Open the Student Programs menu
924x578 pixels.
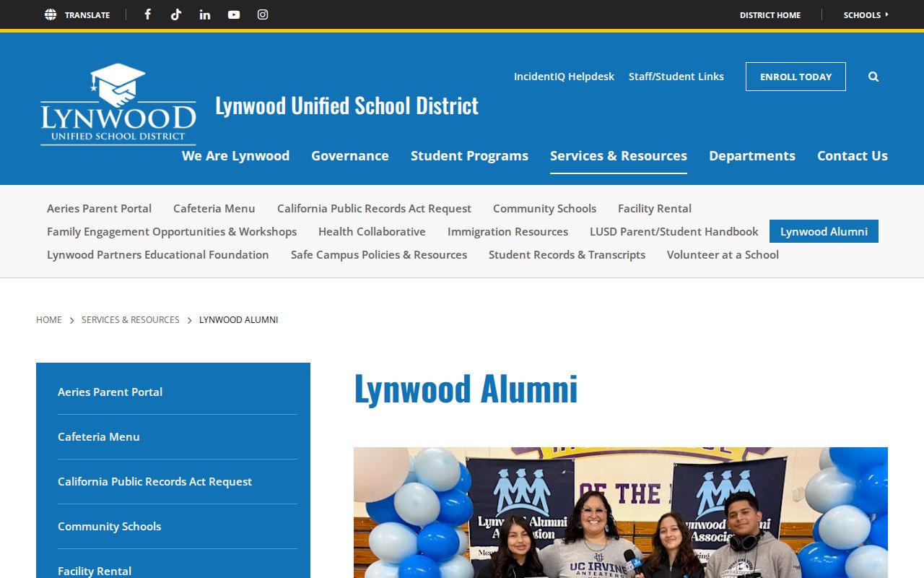(x=469, y=155)
